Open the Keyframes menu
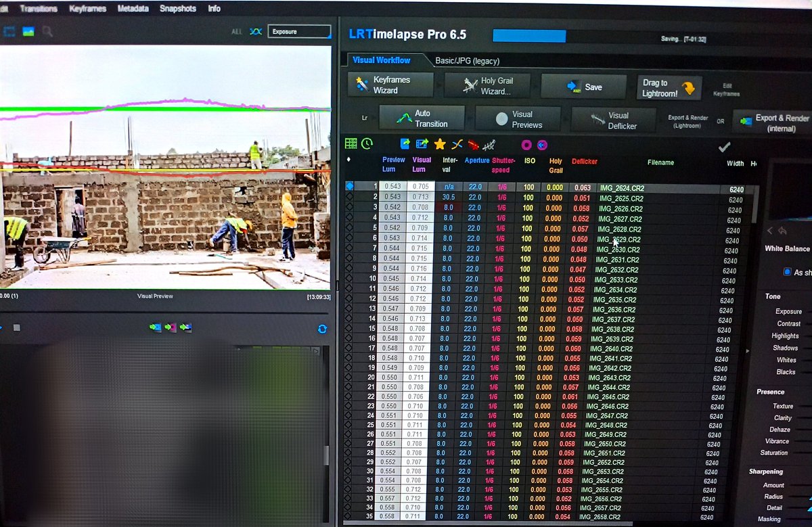The height and width of the screenshot is (527, 812). point(87,9)
